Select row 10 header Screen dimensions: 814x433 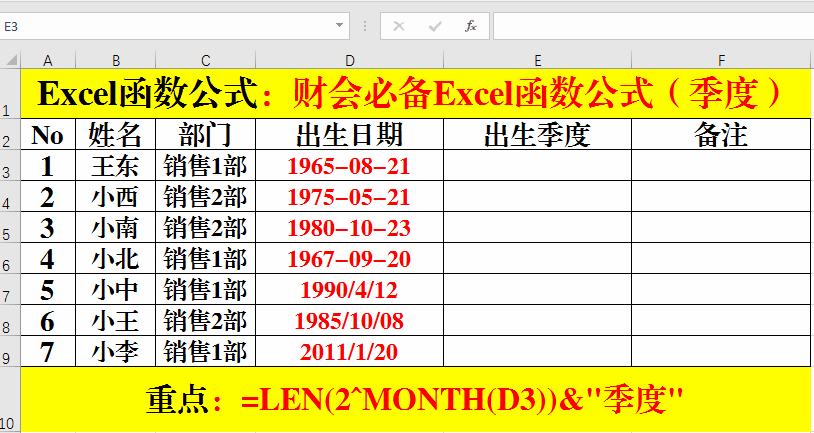point(10,399)
